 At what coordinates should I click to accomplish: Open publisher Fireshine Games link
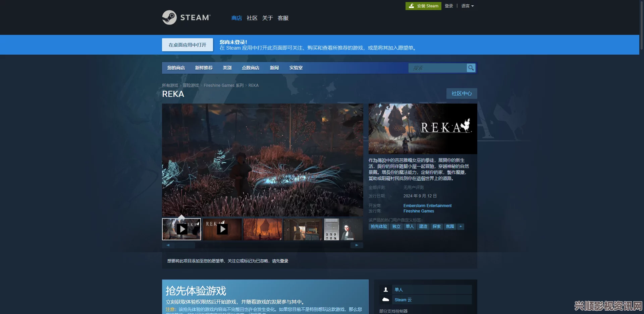419,211
